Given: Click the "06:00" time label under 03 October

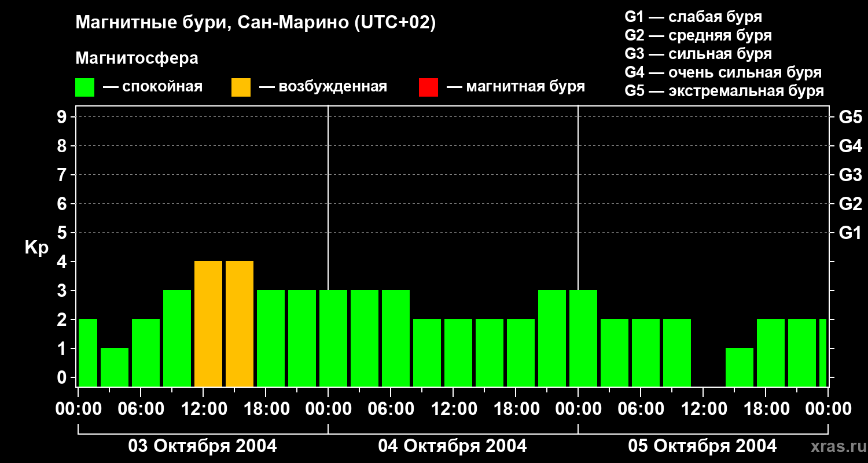Looking at the screenshot, I should coord(141,409).
